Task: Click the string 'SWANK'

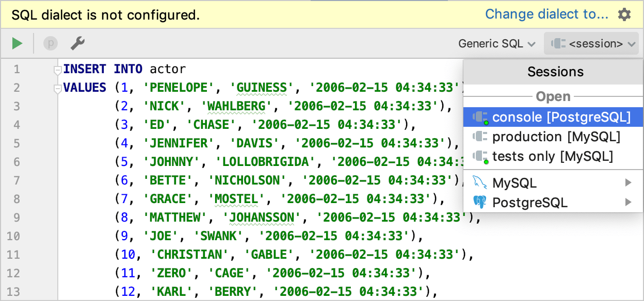Action: pyautogui.click(x=218, y=236)
